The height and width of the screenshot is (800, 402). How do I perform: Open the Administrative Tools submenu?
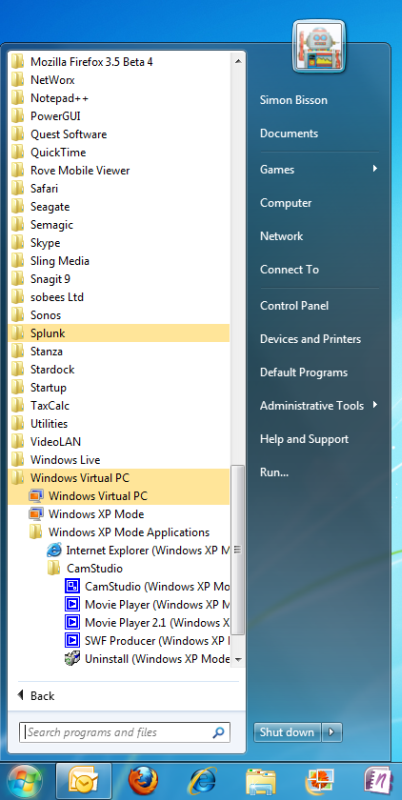319,406
